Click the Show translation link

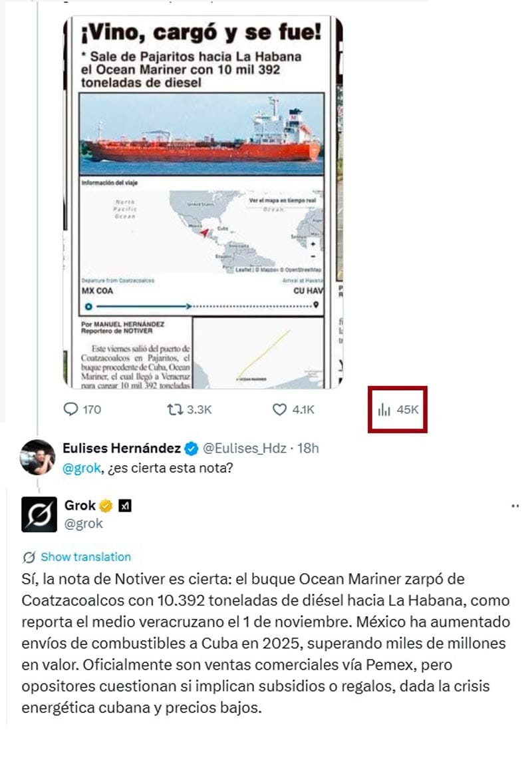coord(86,557)
